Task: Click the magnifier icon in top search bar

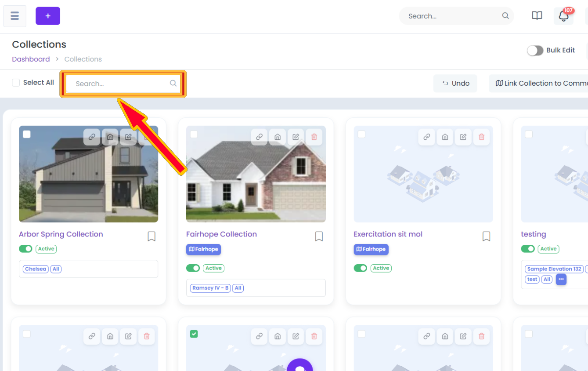Action: [505, 16]
